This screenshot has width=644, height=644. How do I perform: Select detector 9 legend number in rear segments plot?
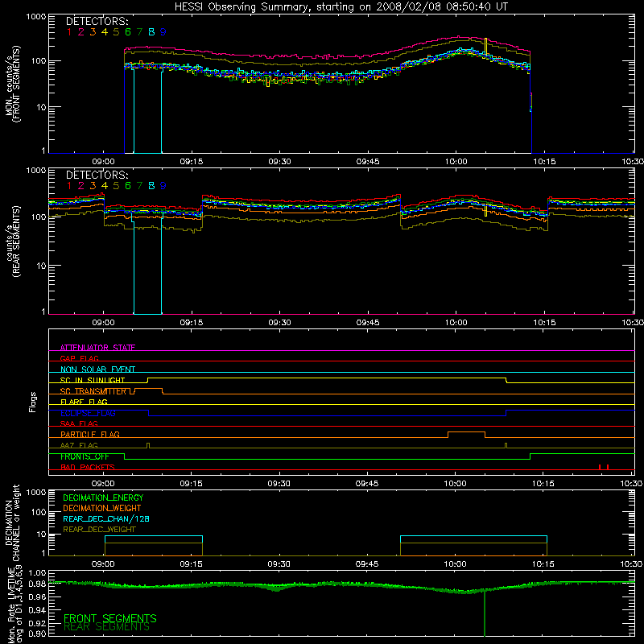coord(163,186)
